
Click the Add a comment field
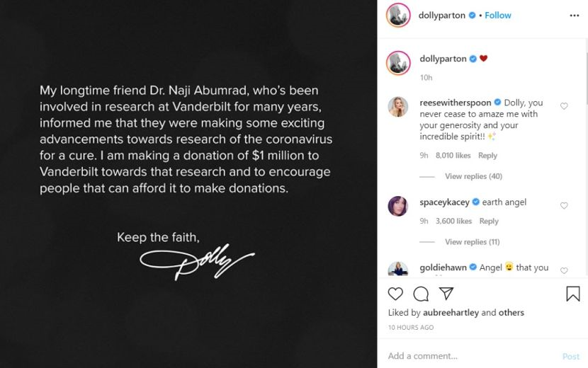[x=468, y=356]
